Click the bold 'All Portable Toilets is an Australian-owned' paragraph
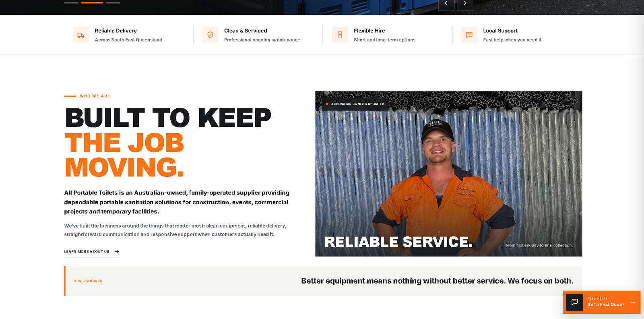Image resolution: width=644 pixels, height=319 pixels. [x=177, y=202]
